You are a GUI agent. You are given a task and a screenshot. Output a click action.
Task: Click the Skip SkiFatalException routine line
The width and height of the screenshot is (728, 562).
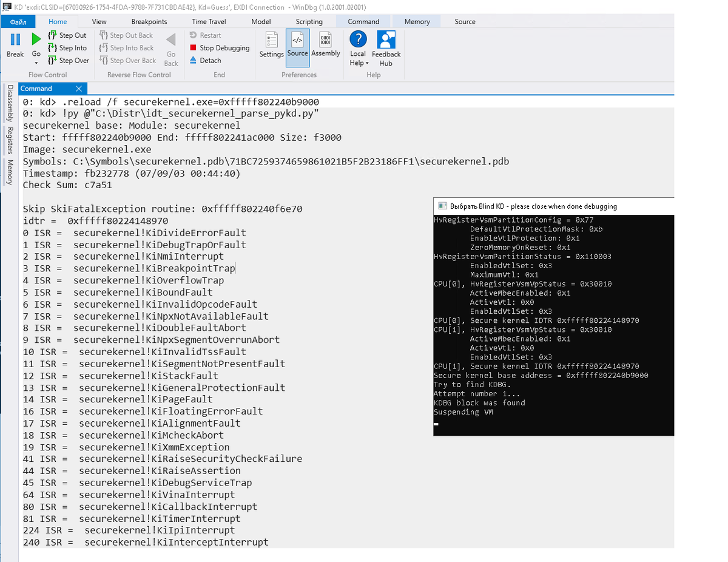pyautogui.click(x=163, y=209)
